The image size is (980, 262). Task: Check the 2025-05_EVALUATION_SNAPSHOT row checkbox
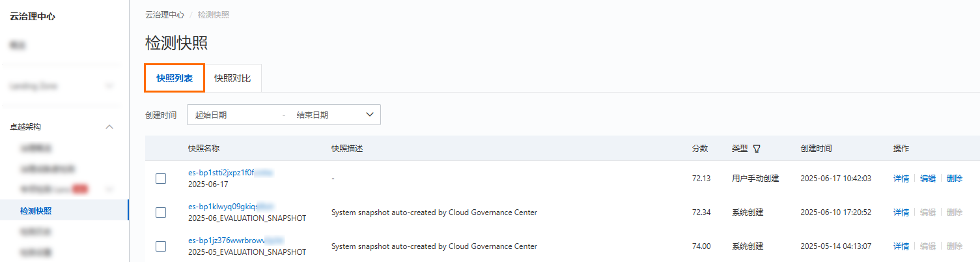point(161,246)
